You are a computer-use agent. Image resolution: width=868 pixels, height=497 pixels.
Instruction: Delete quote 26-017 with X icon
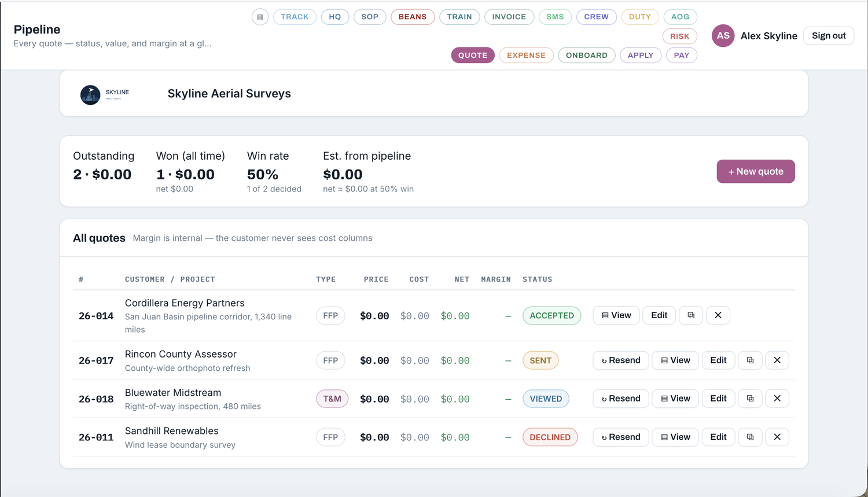(777, 360)
